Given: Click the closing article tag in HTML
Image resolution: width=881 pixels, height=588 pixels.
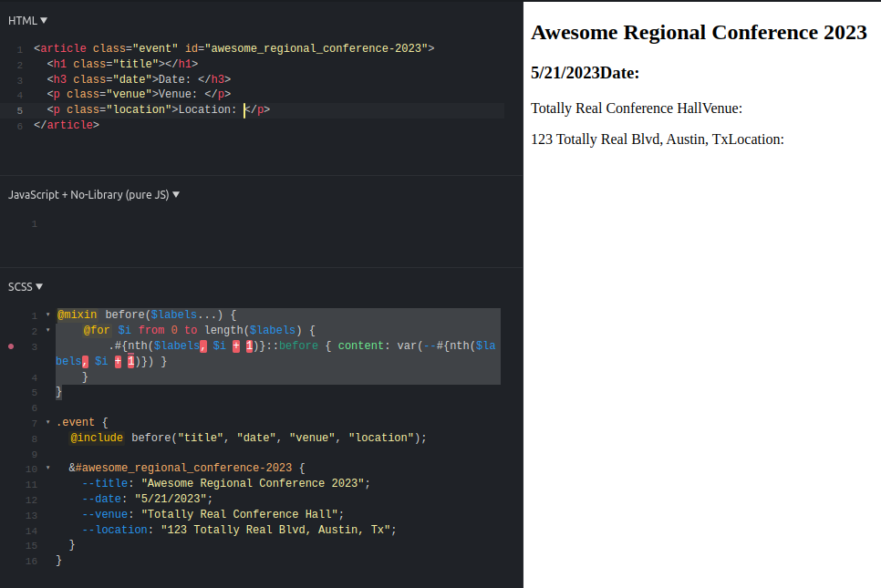Looking at the screenshot, I should (67, 125).
